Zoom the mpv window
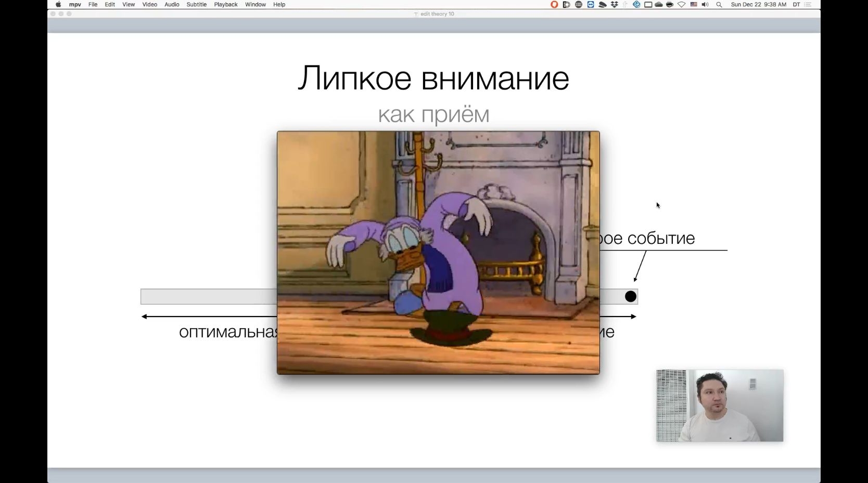 (69, 14)
